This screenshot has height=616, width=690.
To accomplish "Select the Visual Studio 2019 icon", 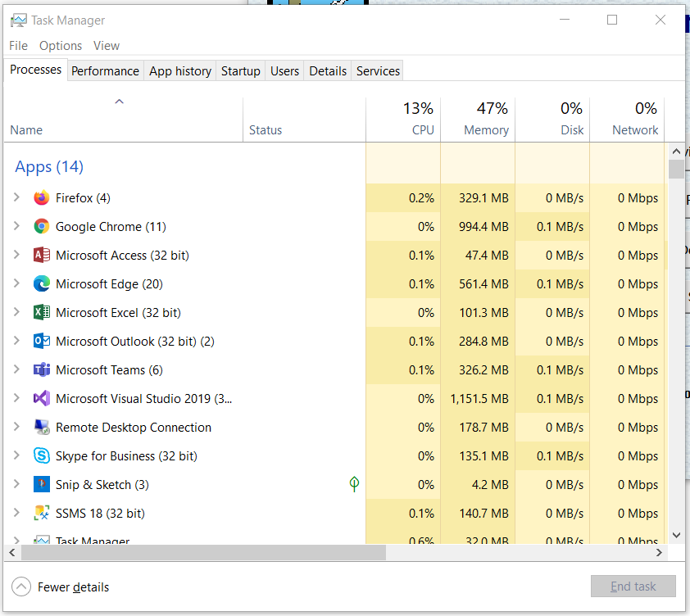I will pos(42,399).
